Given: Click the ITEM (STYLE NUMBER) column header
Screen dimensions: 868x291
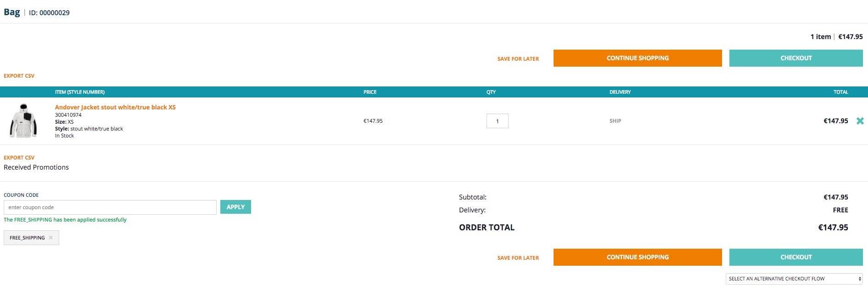Looking at the screenshot, I should (x=80, y=92).
